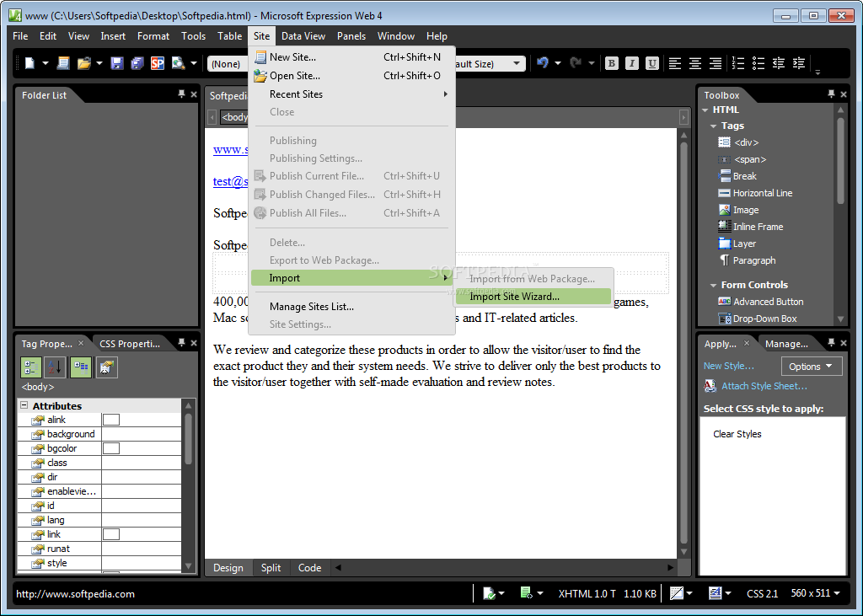Open the New Document dropdown arrow
This screenshot has height=616, width=863.
pos(46,64)
